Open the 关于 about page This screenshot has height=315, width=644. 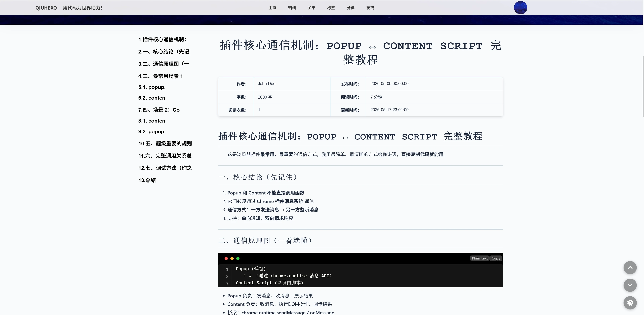(x=311, y=8)
